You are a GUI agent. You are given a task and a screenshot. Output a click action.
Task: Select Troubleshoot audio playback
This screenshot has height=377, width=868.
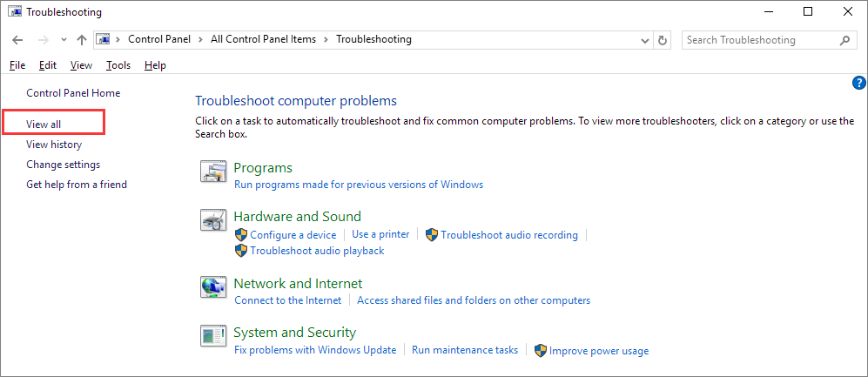[317, 251]
